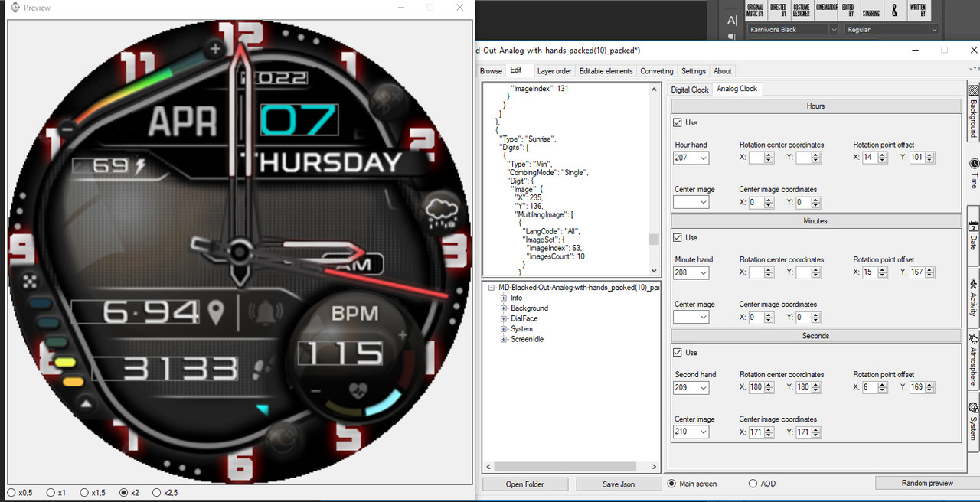The image size is (980, 502).
Task: Toggle the Minutes Use checkbox
Action: 678,237
